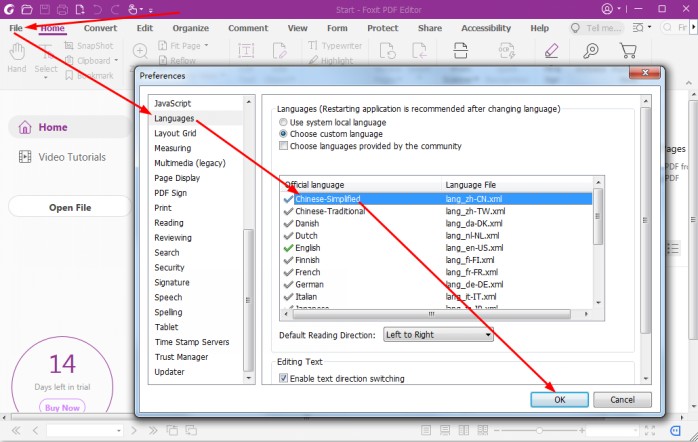Click the shopping cart icon
This screenshot has width=698, height=442.
[628, 50]
